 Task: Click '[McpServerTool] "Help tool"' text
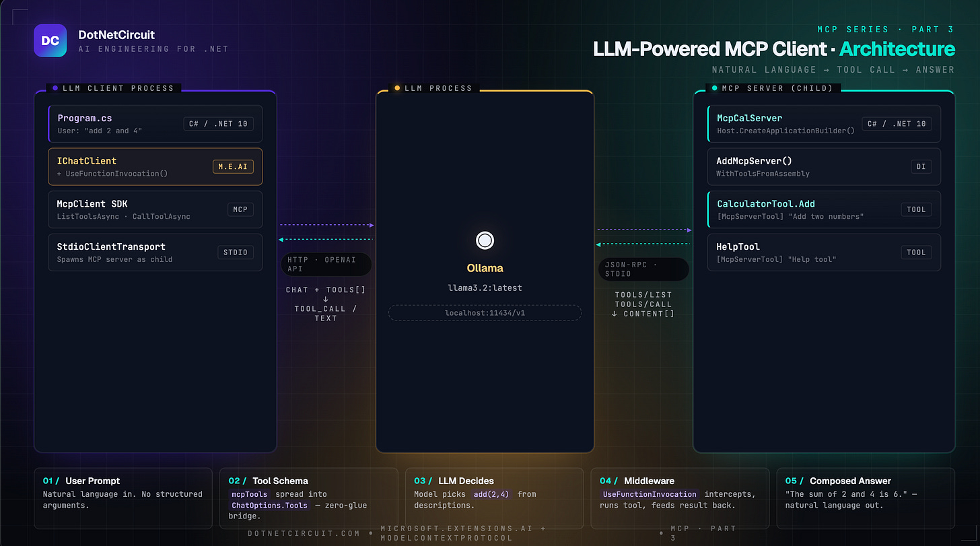click(776, 259)
